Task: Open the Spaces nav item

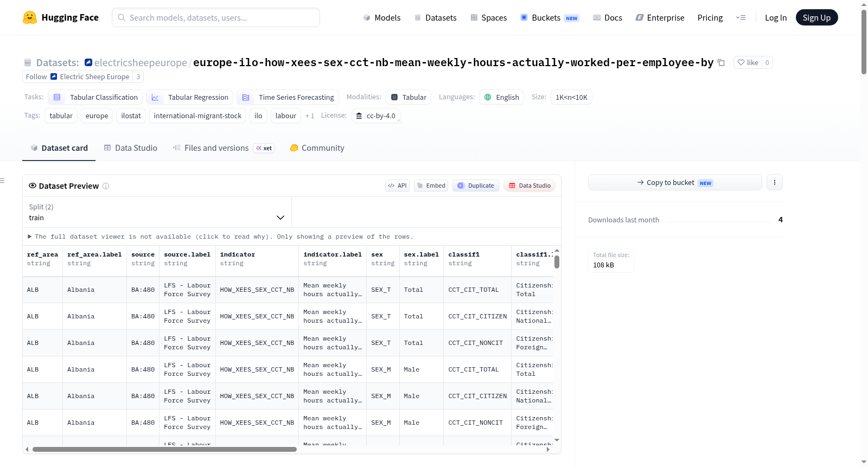Action: (489, 17)
